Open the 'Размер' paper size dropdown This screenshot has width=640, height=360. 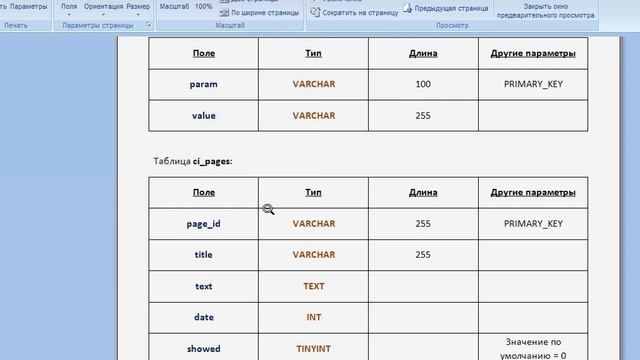[x=138, y=9]
